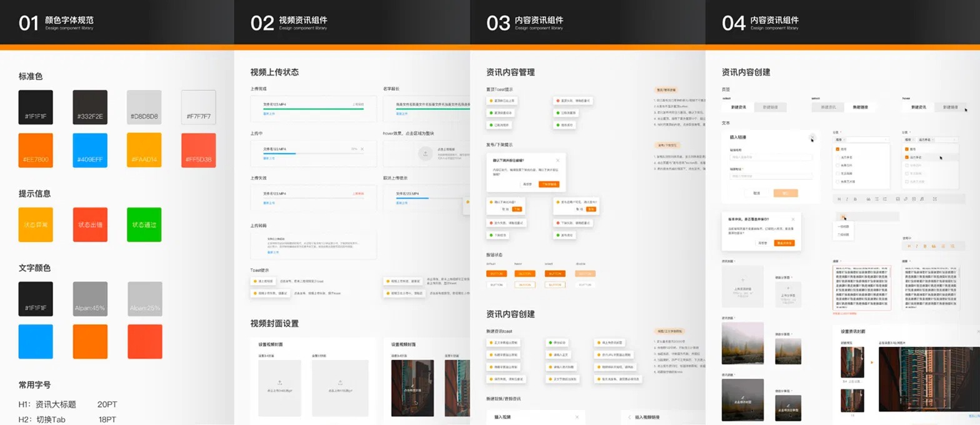Select the #332F2E dark brown swatch

[90, 107]
